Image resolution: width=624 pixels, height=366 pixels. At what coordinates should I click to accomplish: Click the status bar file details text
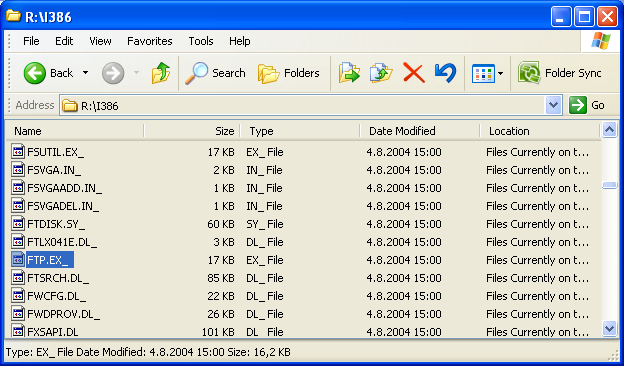click(148, 352)
